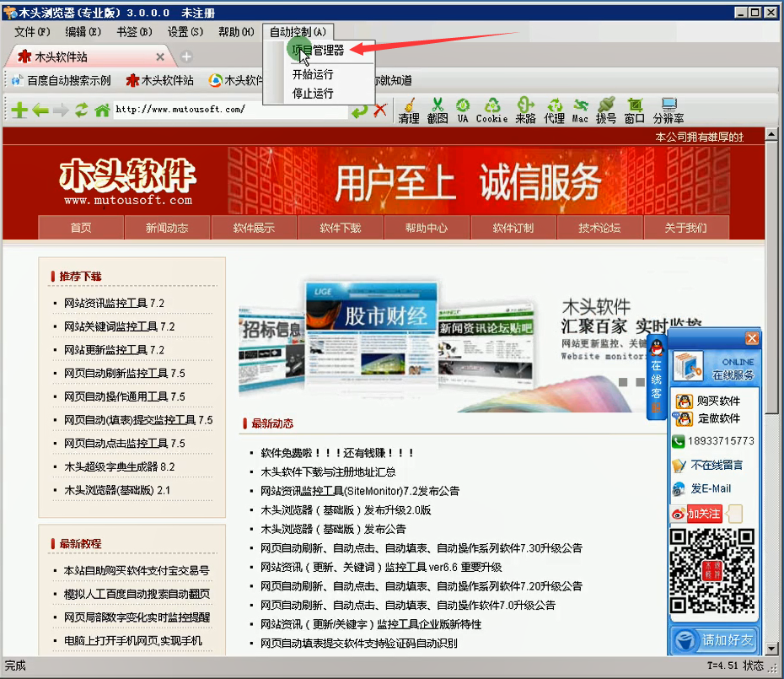
Task: Click the 请加好友 button
Action: click(x=713, y=640)
